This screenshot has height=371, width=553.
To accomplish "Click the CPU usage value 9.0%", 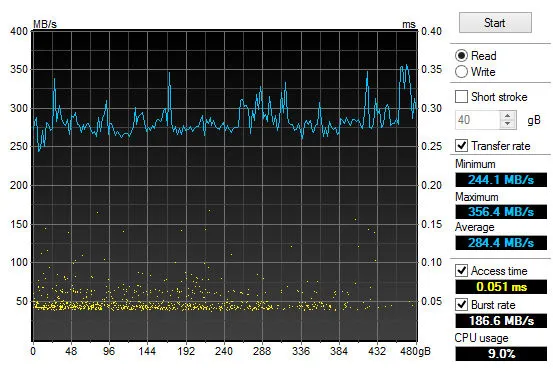I will [501, 353].
